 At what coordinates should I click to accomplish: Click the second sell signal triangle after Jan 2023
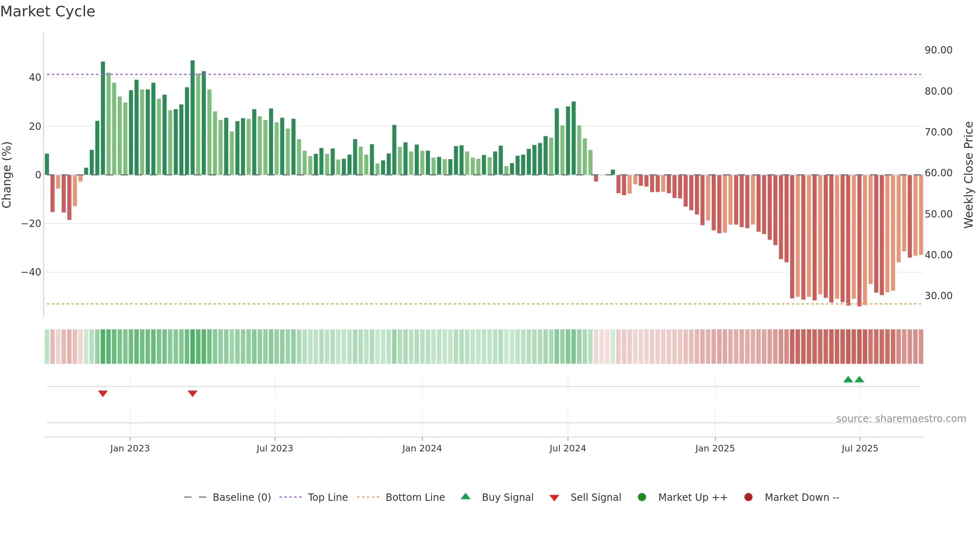tap(193, 393)
